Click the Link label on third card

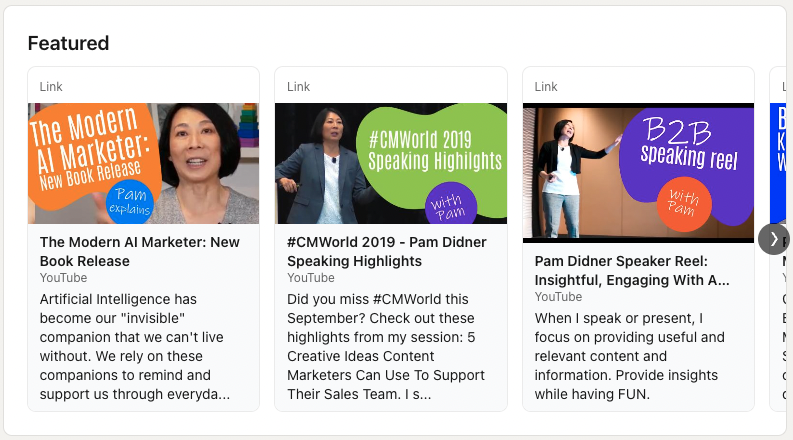(546, 87)
